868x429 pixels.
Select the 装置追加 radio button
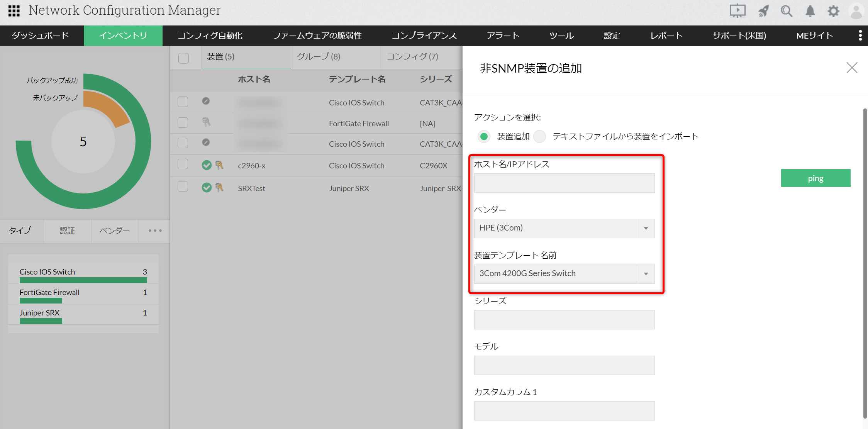[x=484, y=136]
